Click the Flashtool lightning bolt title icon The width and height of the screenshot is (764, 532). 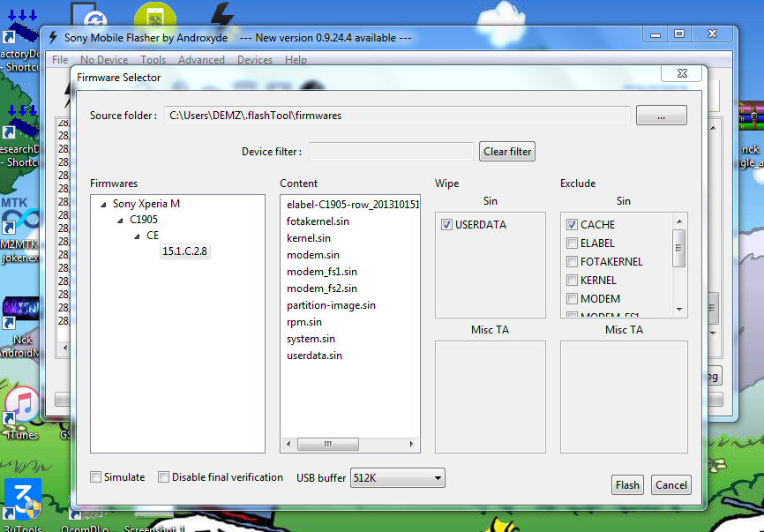click(x=54, y=38)
